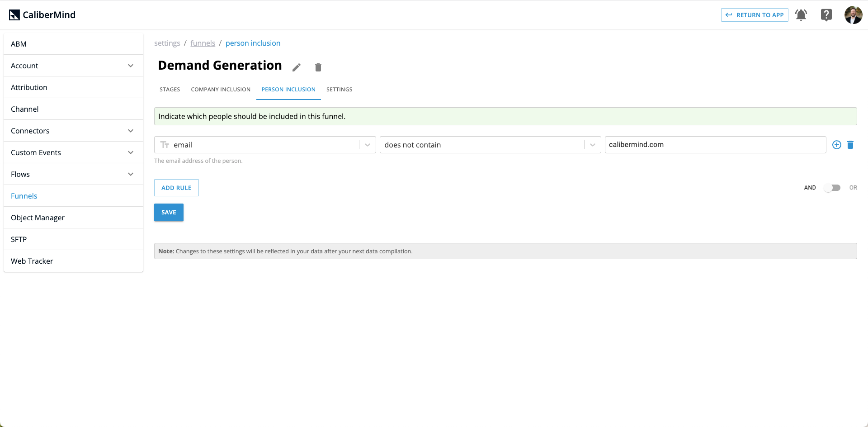
Task: Open ABM in the sidebar
Action: coord(73,44)
